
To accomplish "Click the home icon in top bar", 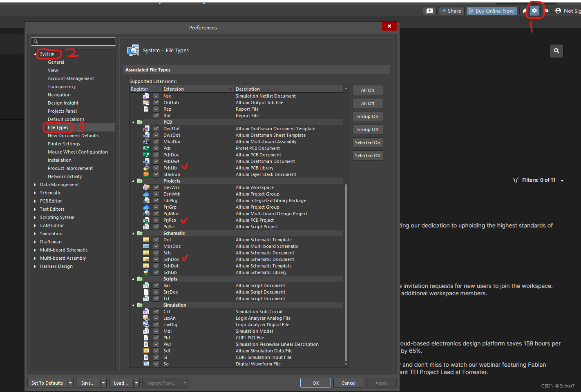I will coord(525,11).
